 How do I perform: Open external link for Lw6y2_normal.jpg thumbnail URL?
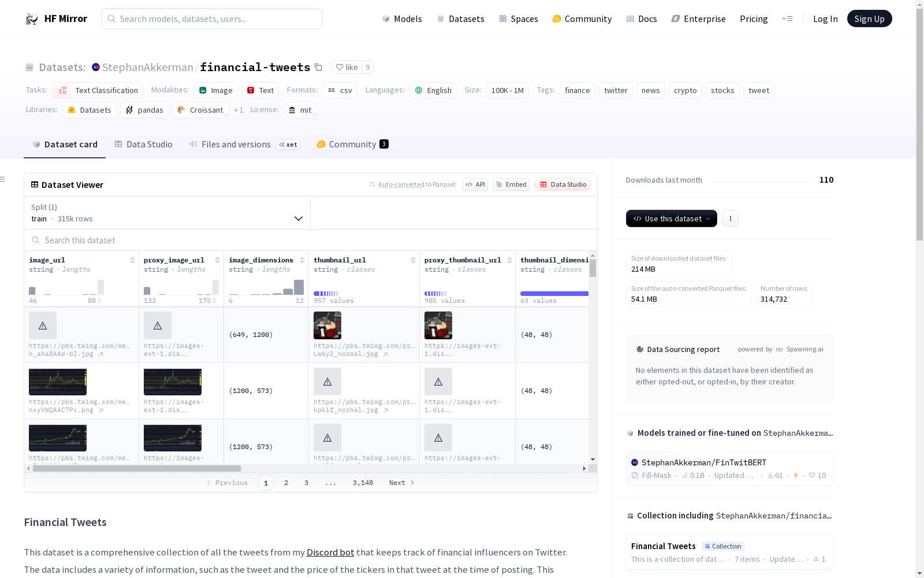pos(386,354)
